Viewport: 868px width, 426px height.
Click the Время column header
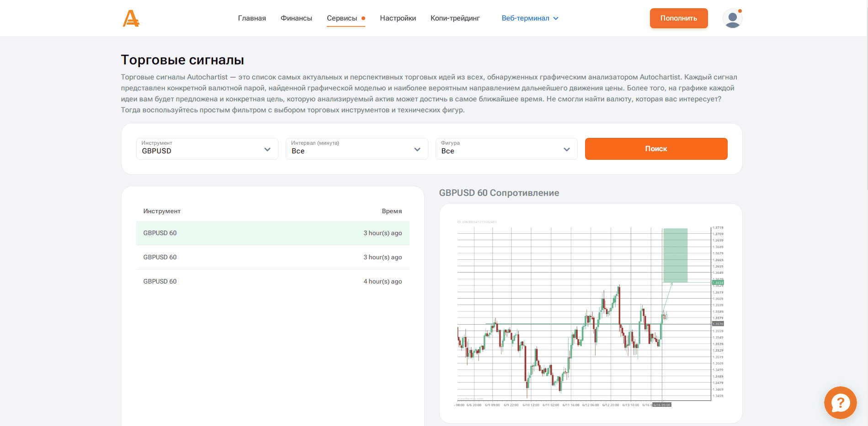pos(392,211)
